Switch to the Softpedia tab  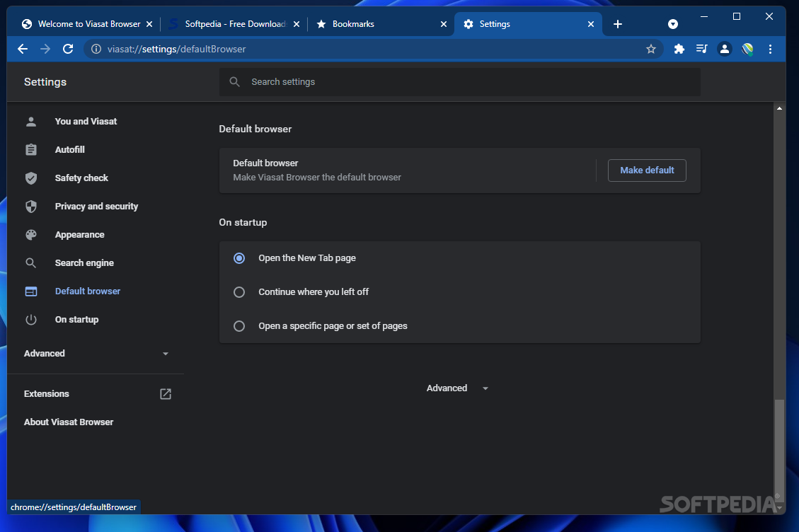(234, 24)
